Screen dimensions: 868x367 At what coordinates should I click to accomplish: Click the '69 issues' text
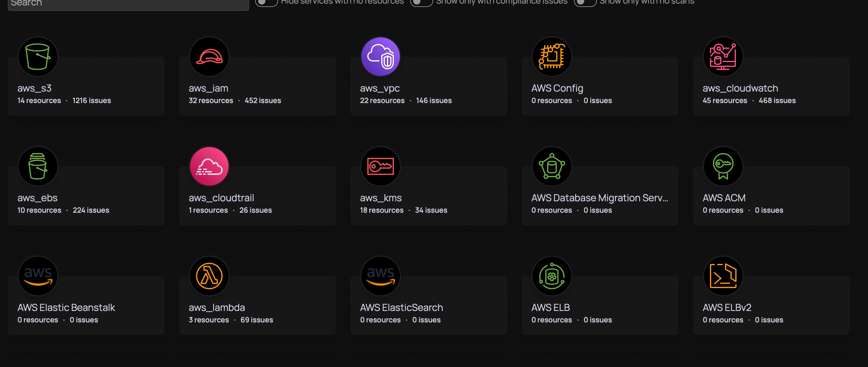tap(257, 320)
